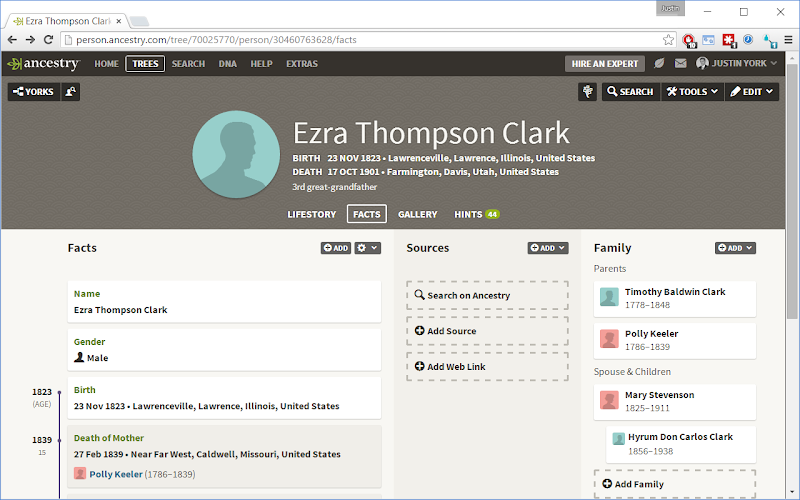Viewport: 800px width, 500px height.
Task: Switch to the LIFESTORY tab
Action: [x=312, y=214]
